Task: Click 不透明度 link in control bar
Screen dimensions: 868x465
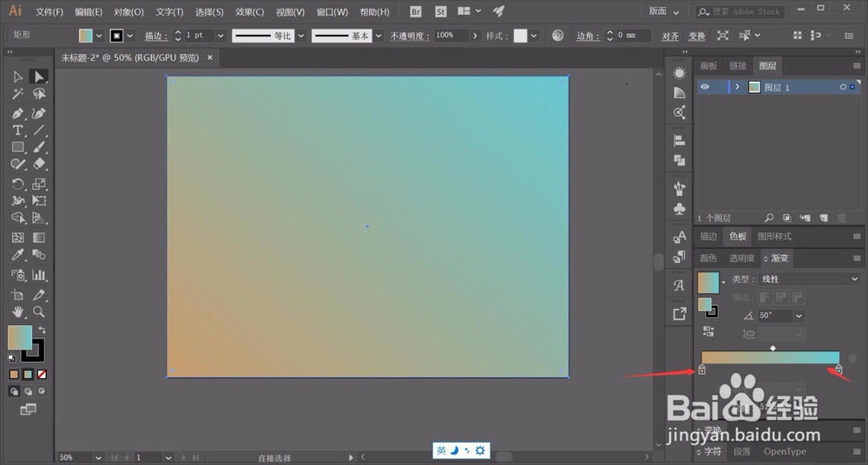Action: pos(411,36)
